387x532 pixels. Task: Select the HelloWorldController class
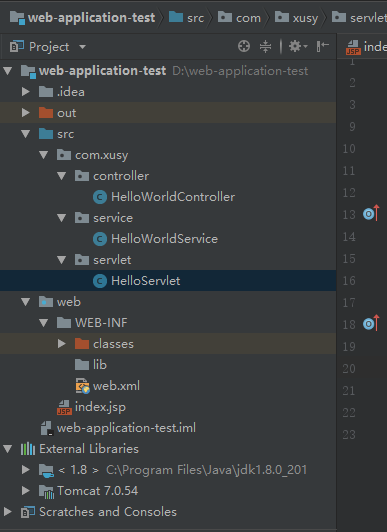[x=164, y=197]
